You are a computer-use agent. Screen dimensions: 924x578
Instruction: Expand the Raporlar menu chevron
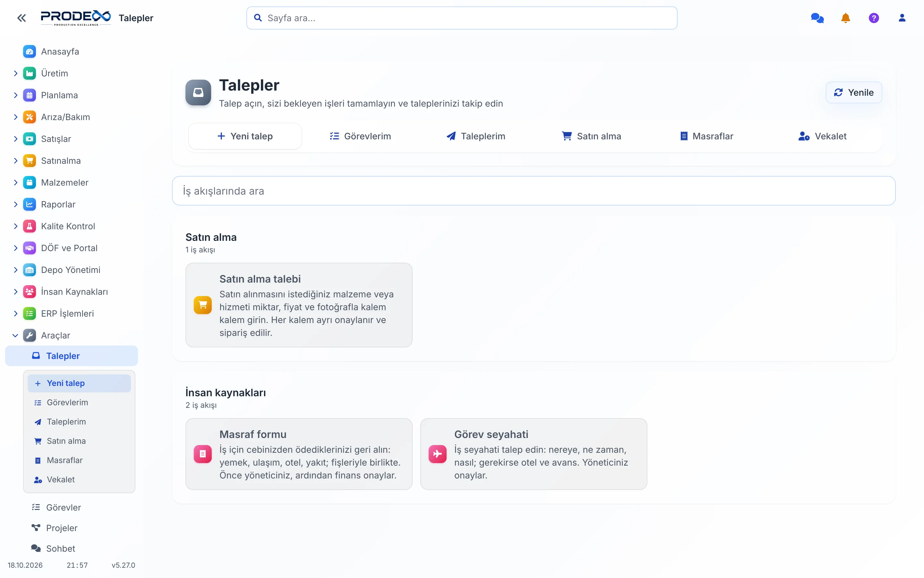tap(15, 204)
